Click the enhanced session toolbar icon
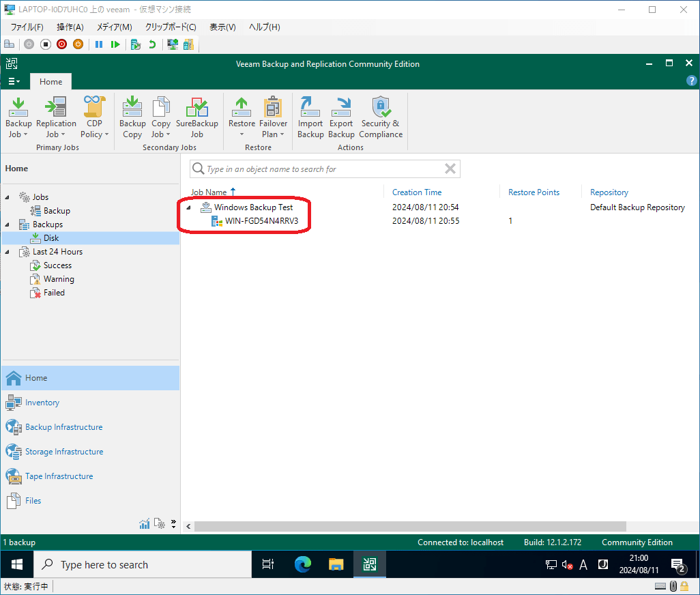This screenshot has height=595, width=700. [173, 44]
